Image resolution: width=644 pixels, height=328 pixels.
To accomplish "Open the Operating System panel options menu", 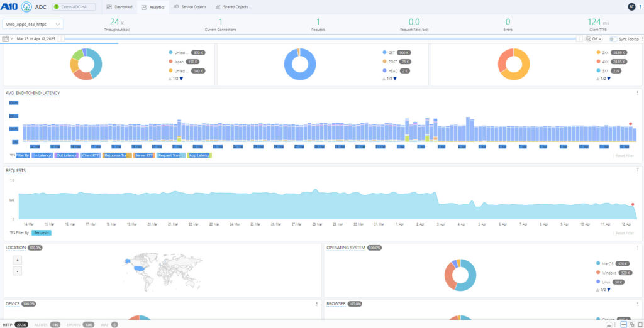I will coord(638,248).
